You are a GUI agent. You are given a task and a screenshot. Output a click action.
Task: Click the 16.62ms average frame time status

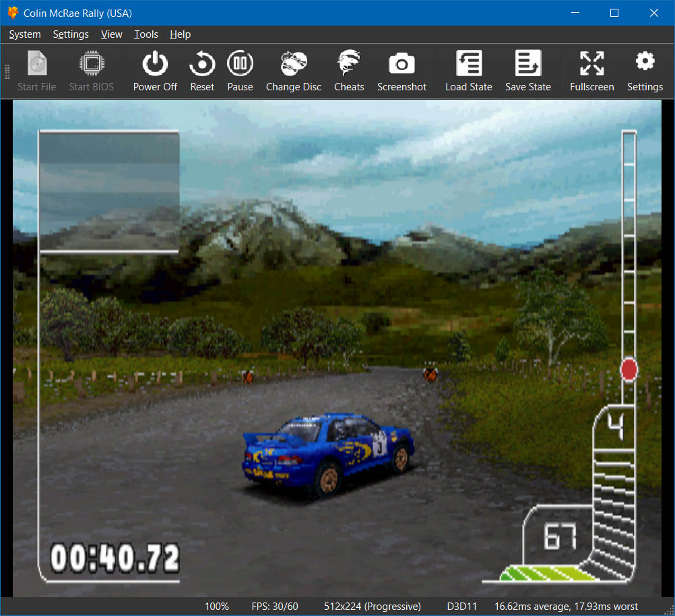tap(566, 607)
